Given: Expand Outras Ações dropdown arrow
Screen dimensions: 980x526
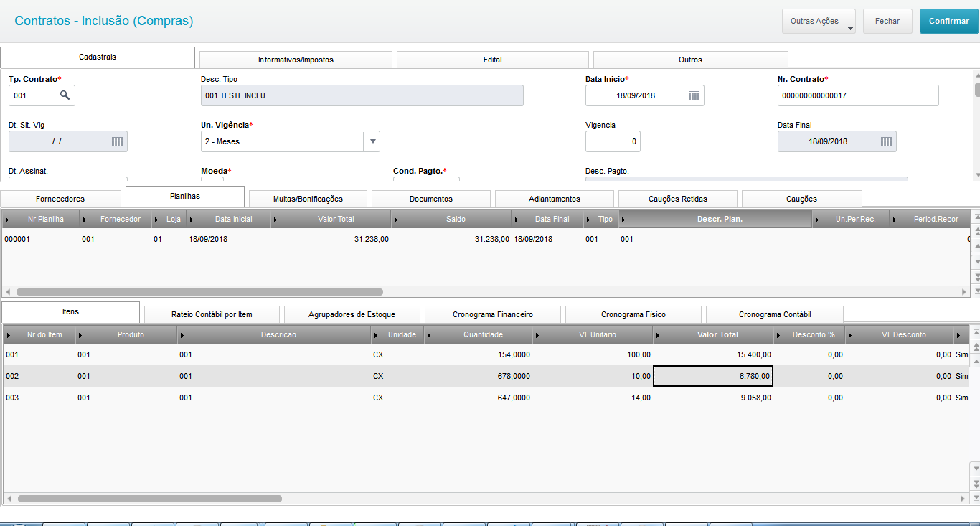Looking at the screenshot, I should click(850, 28).
